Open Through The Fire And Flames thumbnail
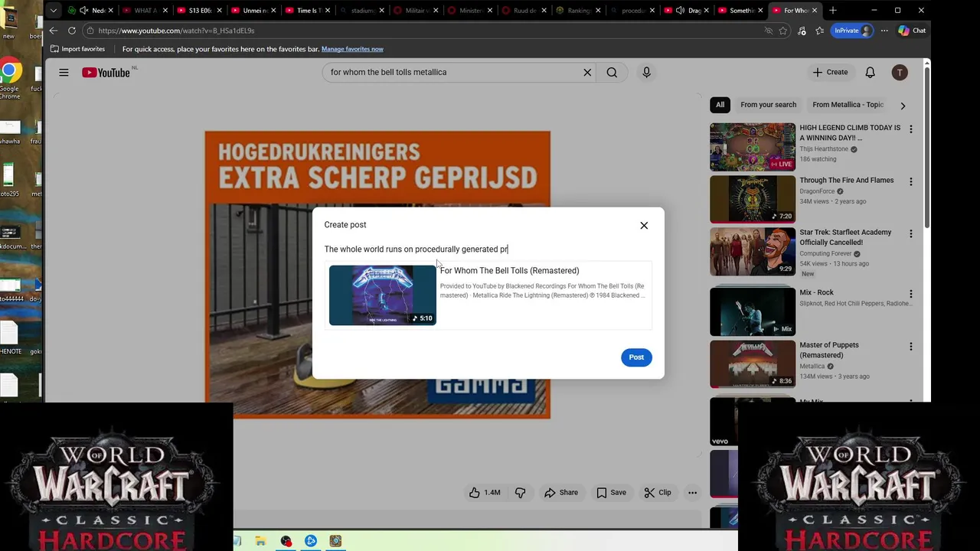 pyautogui.click(x=753, y=199)
